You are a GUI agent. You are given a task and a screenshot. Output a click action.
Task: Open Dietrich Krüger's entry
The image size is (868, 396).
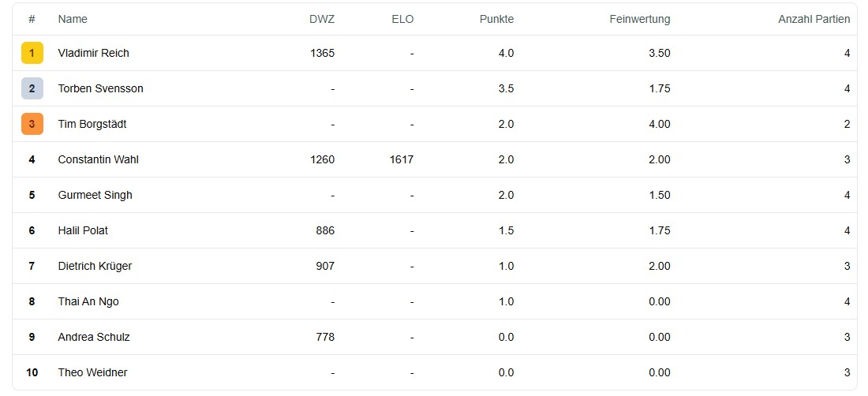tap(95, 266)
